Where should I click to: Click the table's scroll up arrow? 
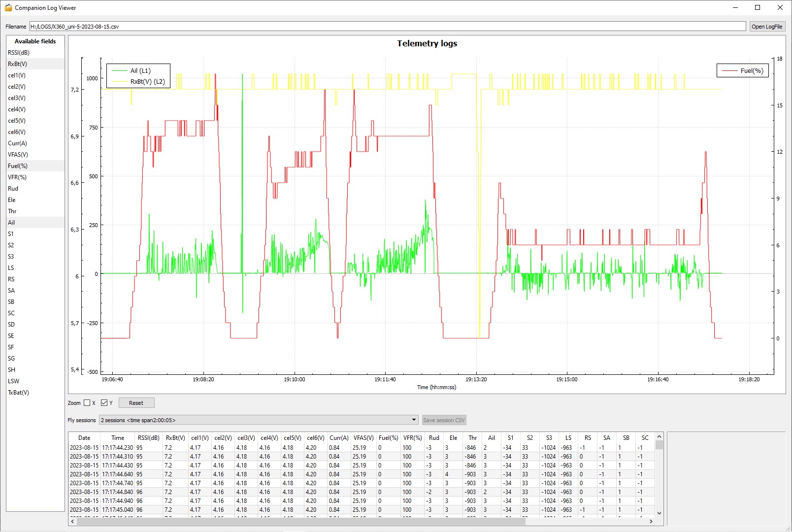coord(659,437)
